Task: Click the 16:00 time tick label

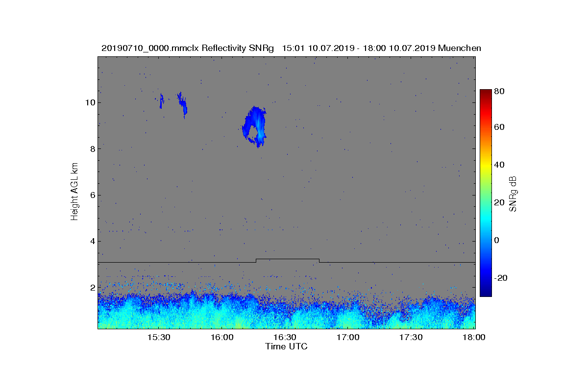Action: (221, 338)
